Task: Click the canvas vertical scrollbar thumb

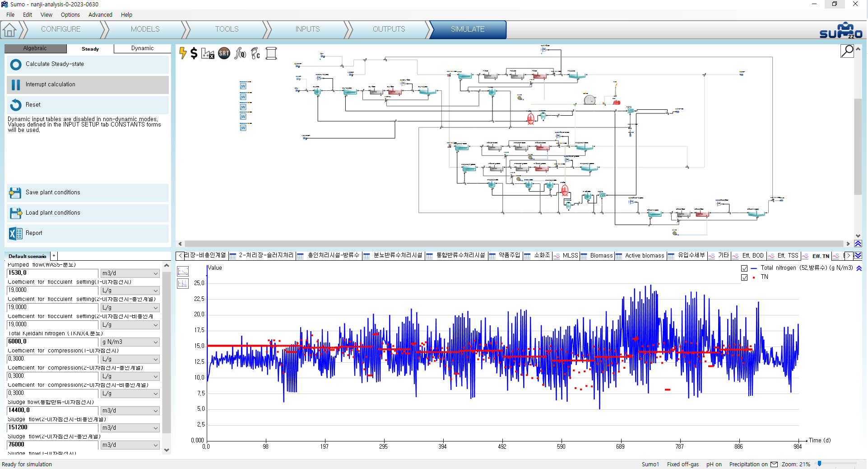Action: coord(858,147)
